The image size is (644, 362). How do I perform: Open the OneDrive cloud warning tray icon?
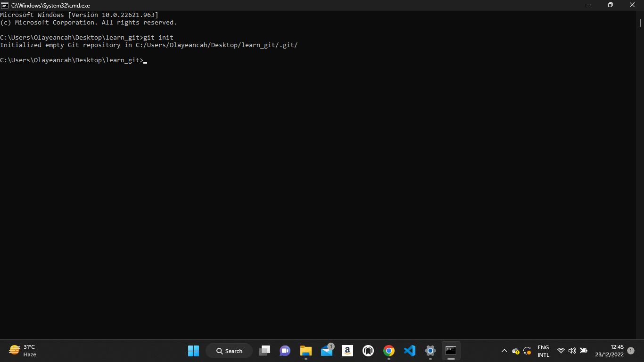point(516,351)
